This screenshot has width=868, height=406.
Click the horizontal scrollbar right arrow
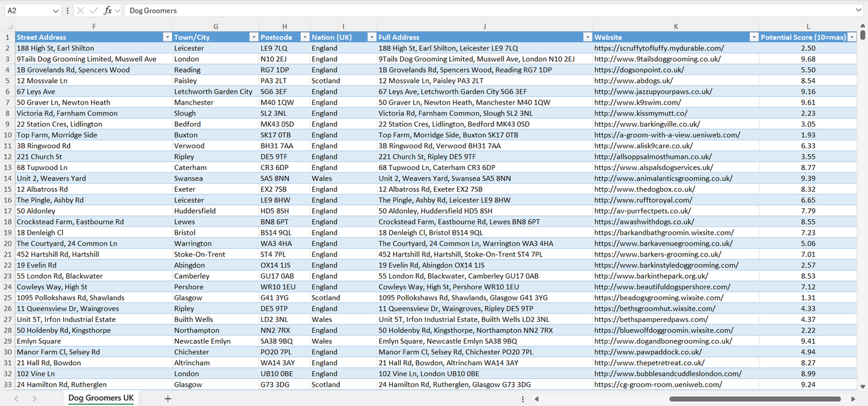tap(853, 398)
